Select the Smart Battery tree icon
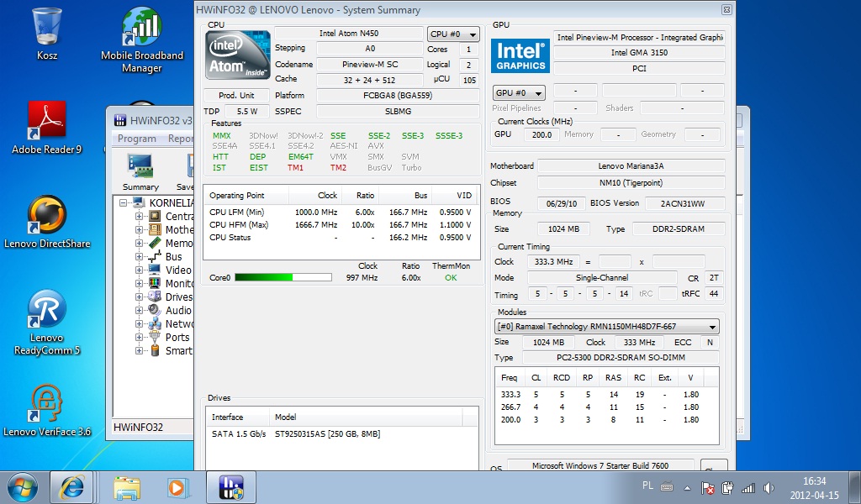Screen dimensions: 861x504 point(156,350)
